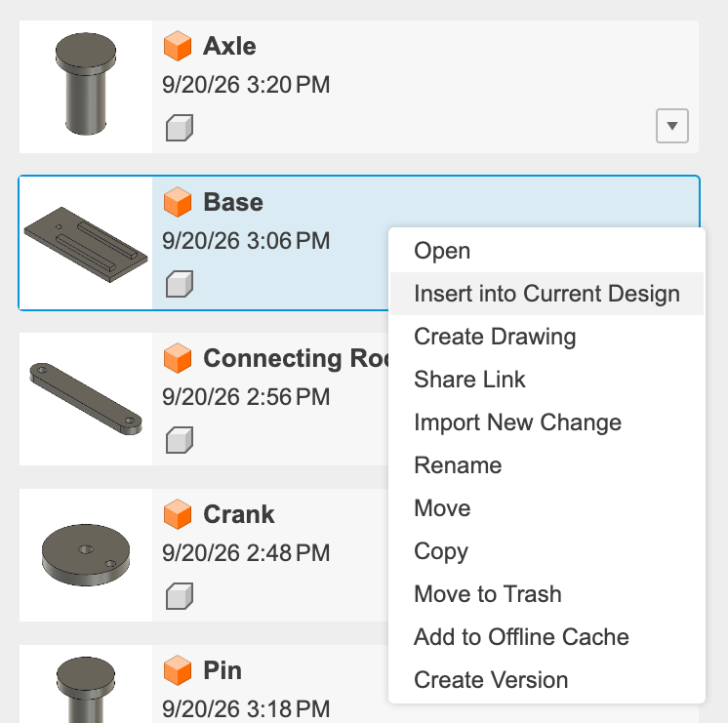728x723 pixels.
Task: Click the Base file name
Action: (x=233, y=202)
